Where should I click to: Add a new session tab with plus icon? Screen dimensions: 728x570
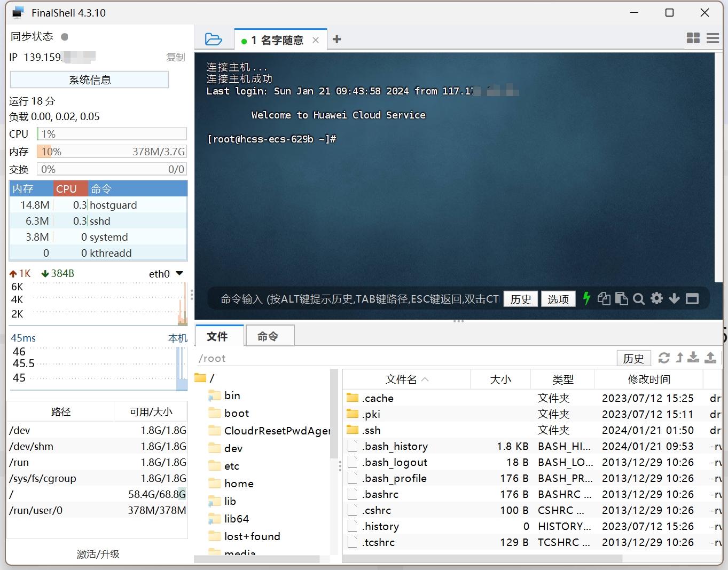pos(336,39)
